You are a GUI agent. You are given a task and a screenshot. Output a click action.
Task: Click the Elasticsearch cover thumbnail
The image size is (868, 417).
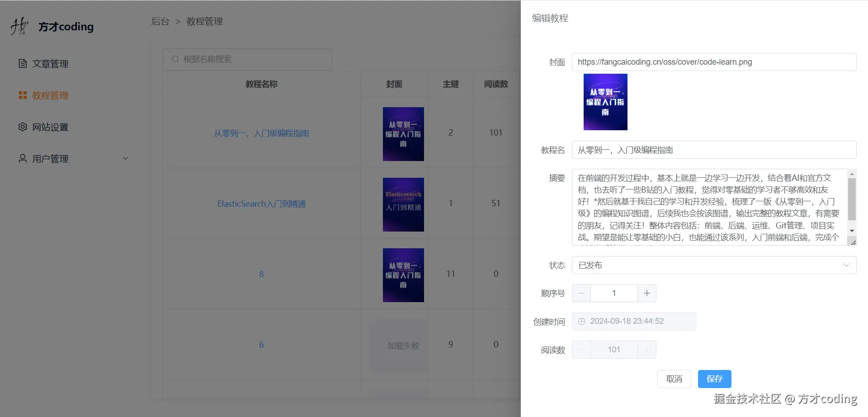coord(403,204)
